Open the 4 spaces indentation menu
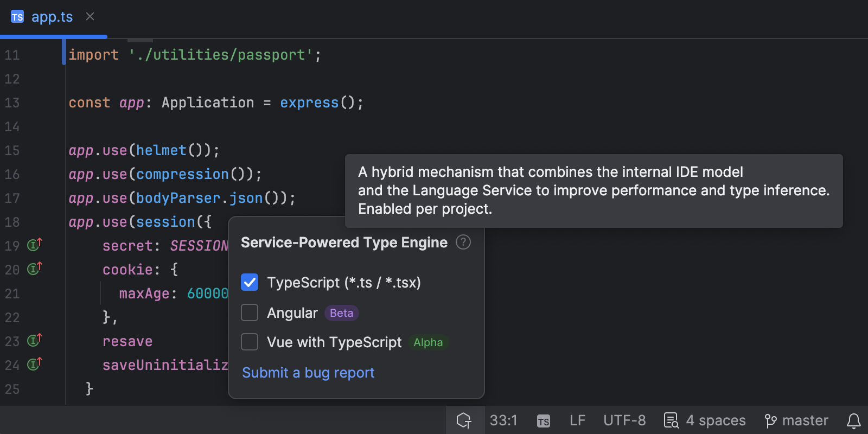Image resolution: width=868 pixels, height=434 pixels. point(705,421)
